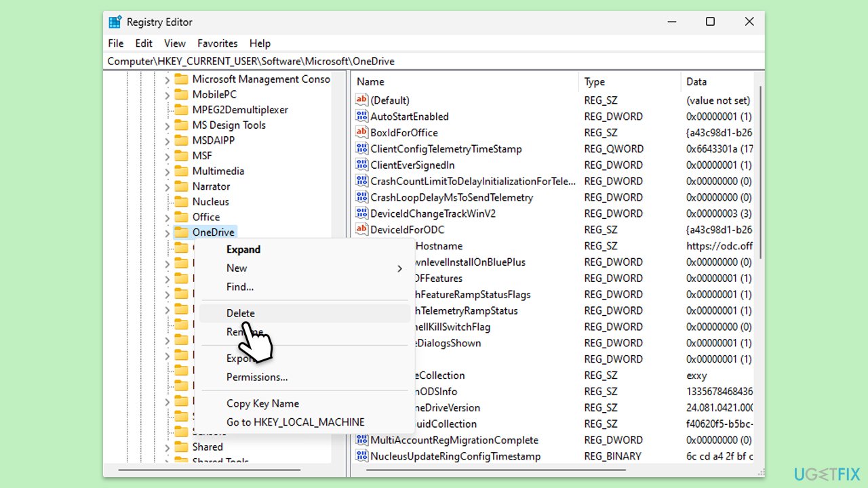
Task: Click the folder icon beside Shared key
Action: click(181, 447)
